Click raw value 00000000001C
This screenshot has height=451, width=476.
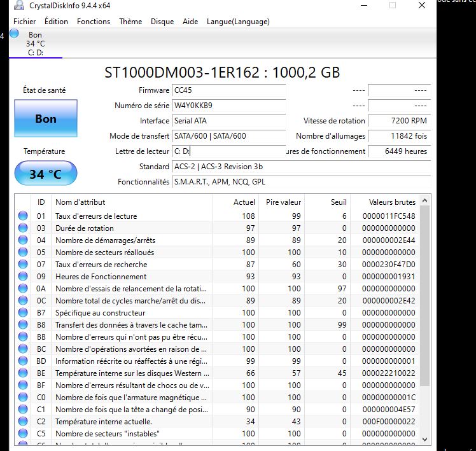(389, 398)
